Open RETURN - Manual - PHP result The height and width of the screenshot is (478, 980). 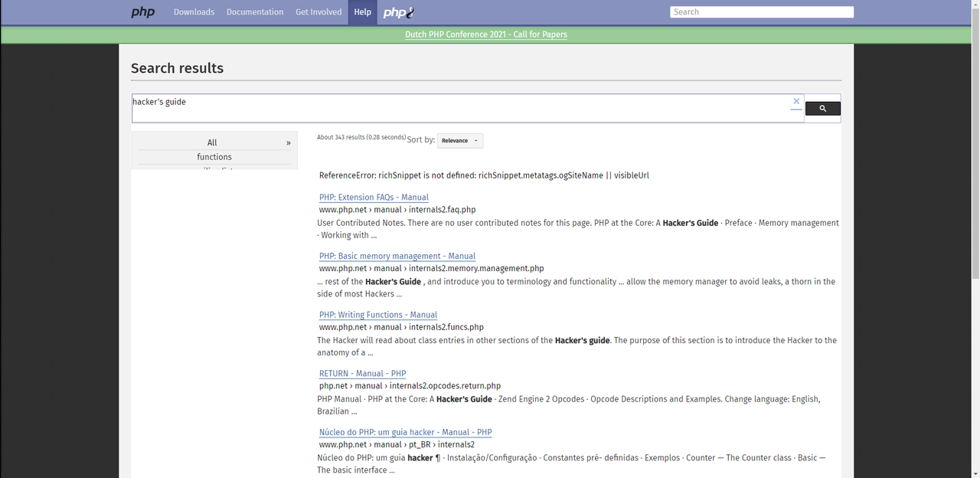[362, 374]
